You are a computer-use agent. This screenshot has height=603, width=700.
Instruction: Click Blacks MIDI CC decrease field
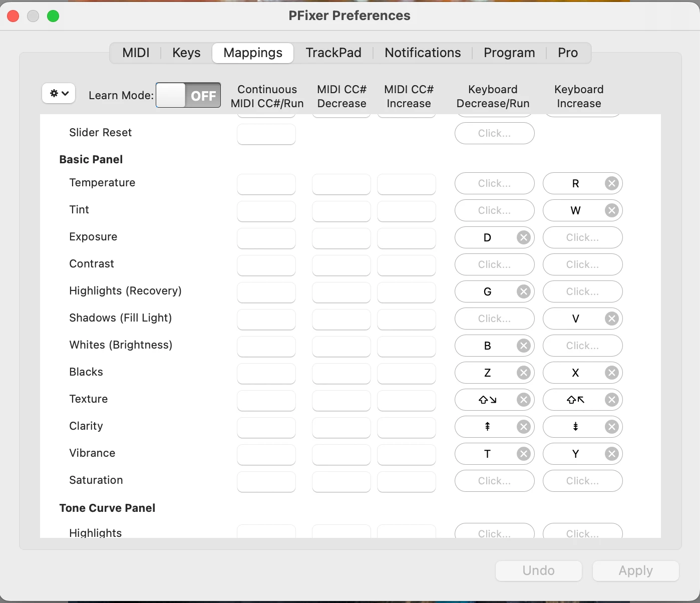[341, 374]
